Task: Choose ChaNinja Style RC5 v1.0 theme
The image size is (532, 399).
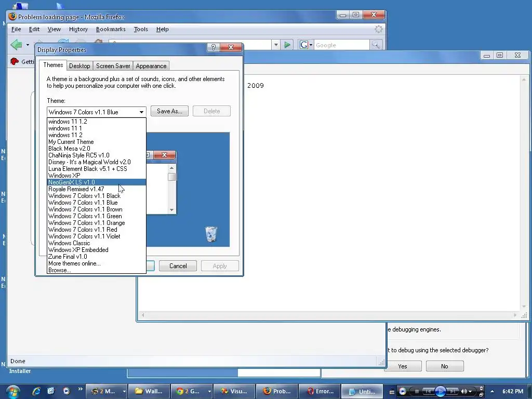Action: [x=96, y=155]
